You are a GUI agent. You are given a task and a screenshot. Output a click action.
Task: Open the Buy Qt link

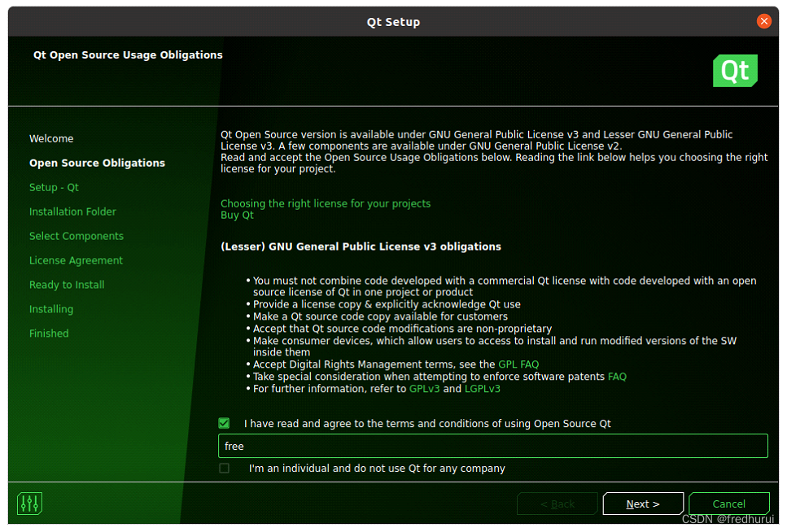[x=237, y=215]
